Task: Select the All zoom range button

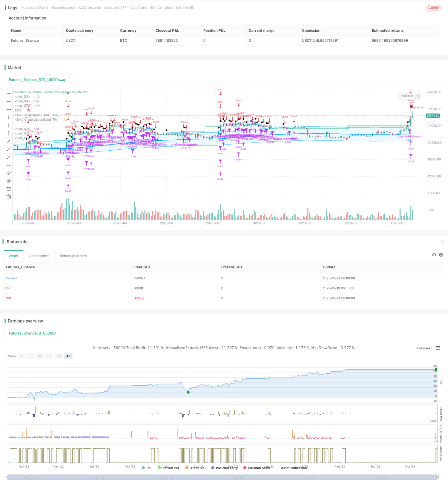Action: tap(69, 356)
